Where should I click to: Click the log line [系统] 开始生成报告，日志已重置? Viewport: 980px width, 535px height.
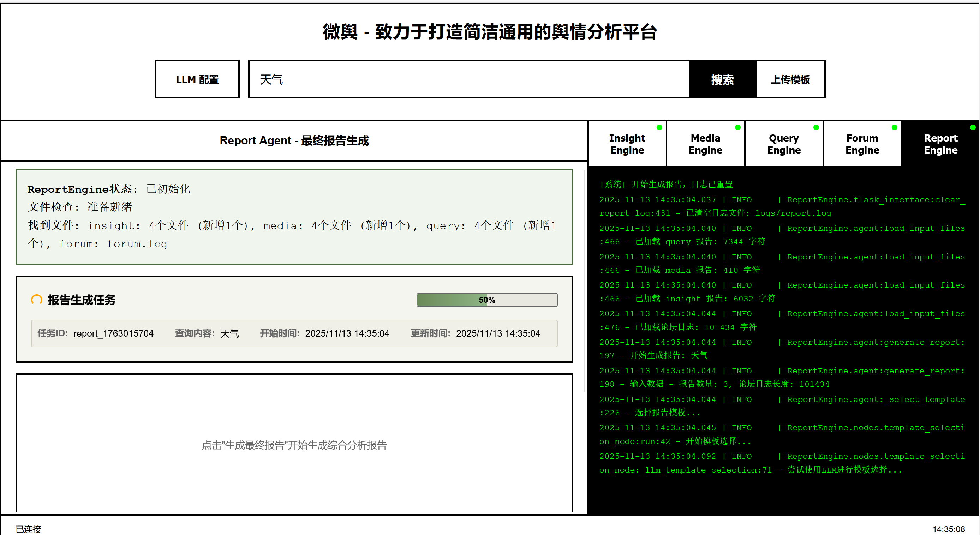(666, 185)
